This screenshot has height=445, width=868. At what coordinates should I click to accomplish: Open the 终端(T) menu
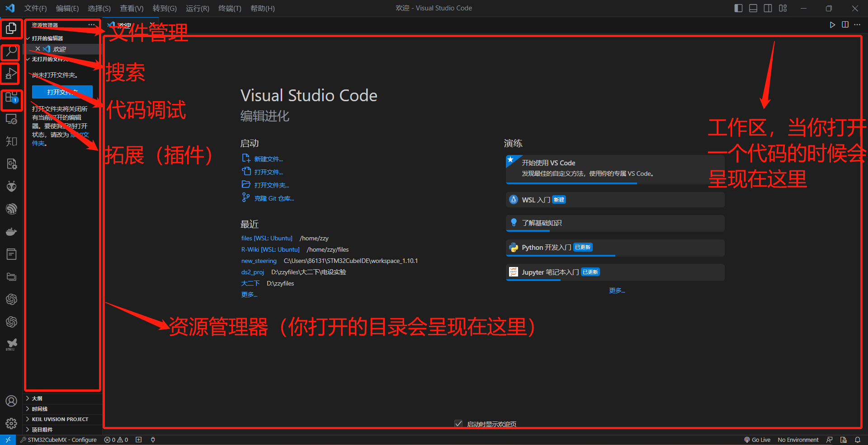230,9
